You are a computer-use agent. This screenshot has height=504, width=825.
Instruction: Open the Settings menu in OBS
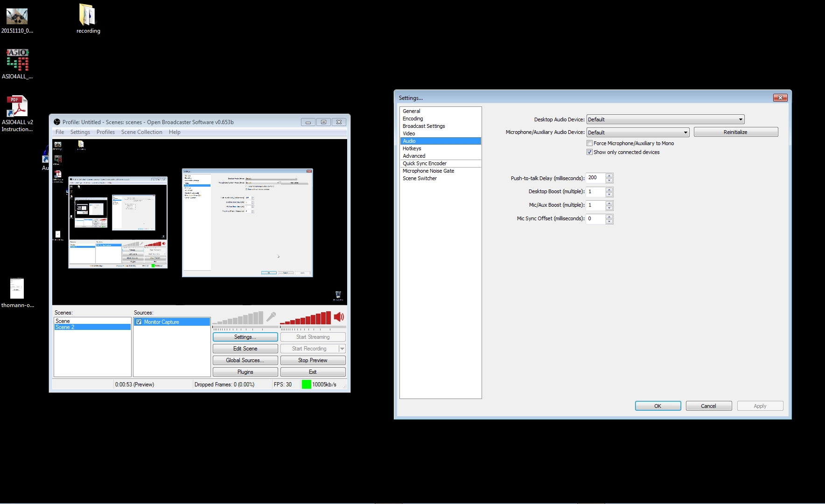pyautogui.click(x=80, y=132)
